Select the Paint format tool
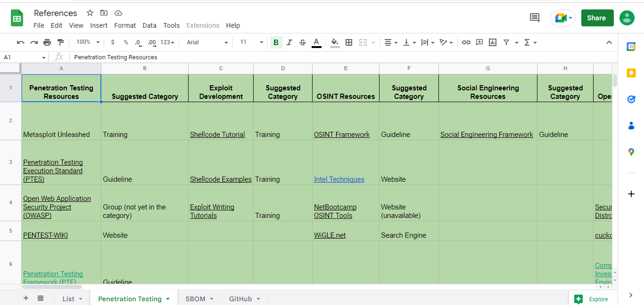The image size is (644, 305). point(60,42)
